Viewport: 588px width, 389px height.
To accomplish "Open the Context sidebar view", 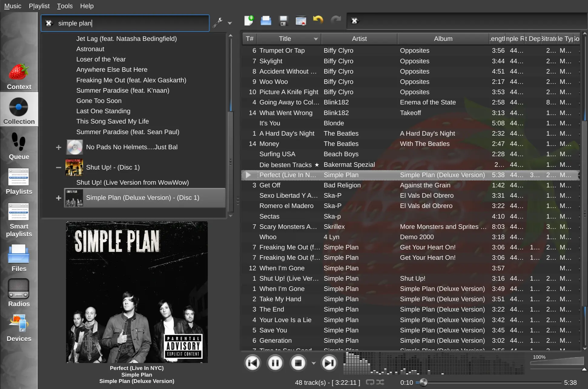I will point(19,76).
